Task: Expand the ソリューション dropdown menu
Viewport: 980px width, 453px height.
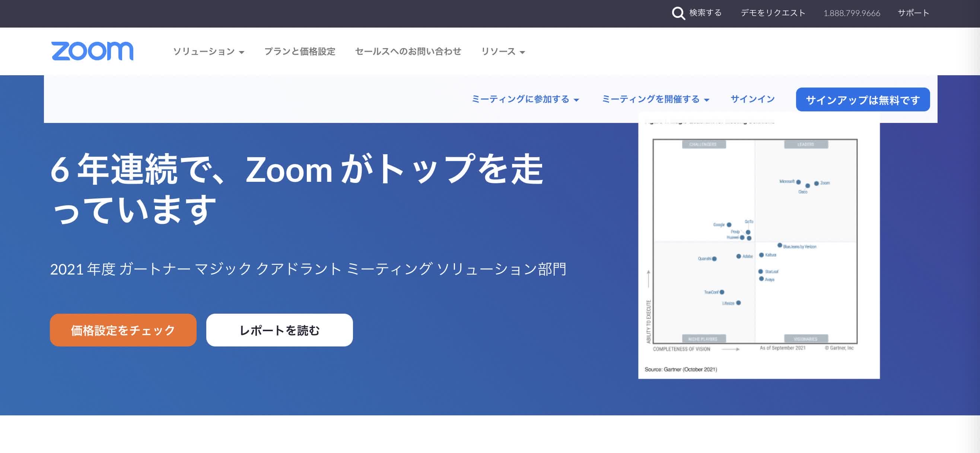Action: [x=209, y=51]
